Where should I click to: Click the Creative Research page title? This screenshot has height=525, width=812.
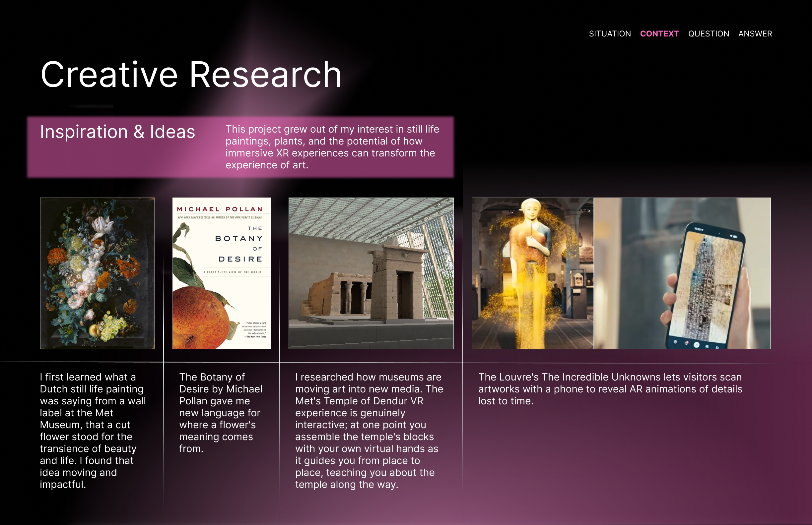coord(191,74)
